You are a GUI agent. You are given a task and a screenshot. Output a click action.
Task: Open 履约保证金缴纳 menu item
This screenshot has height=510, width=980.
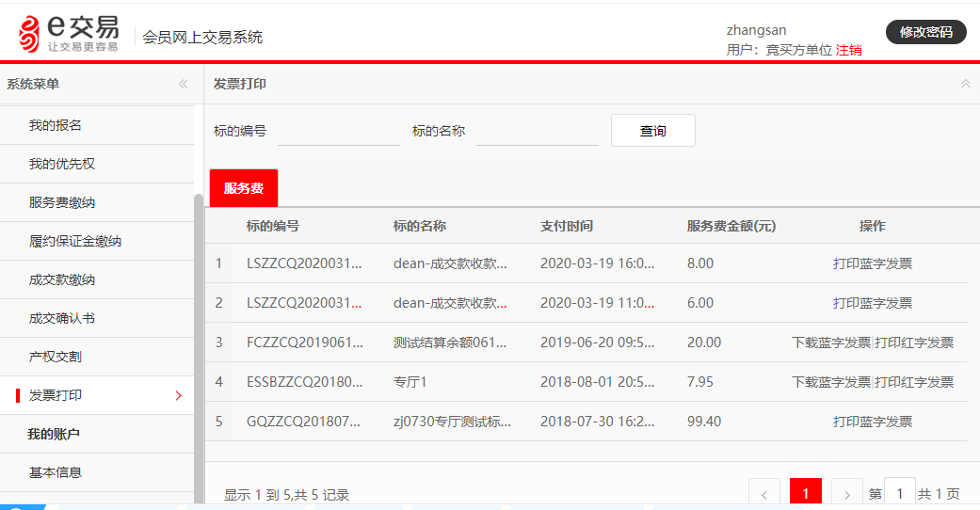tap(97, 241)
